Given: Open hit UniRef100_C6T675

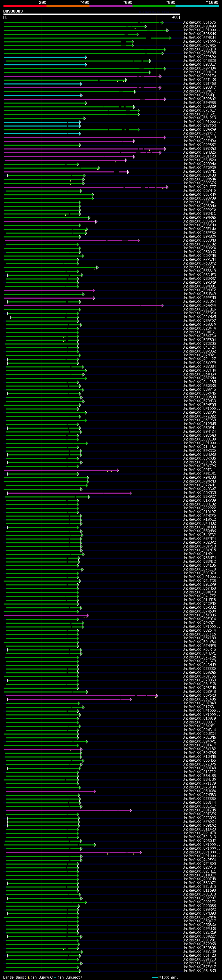Looking at the screenshot, I should coord(199,23).
